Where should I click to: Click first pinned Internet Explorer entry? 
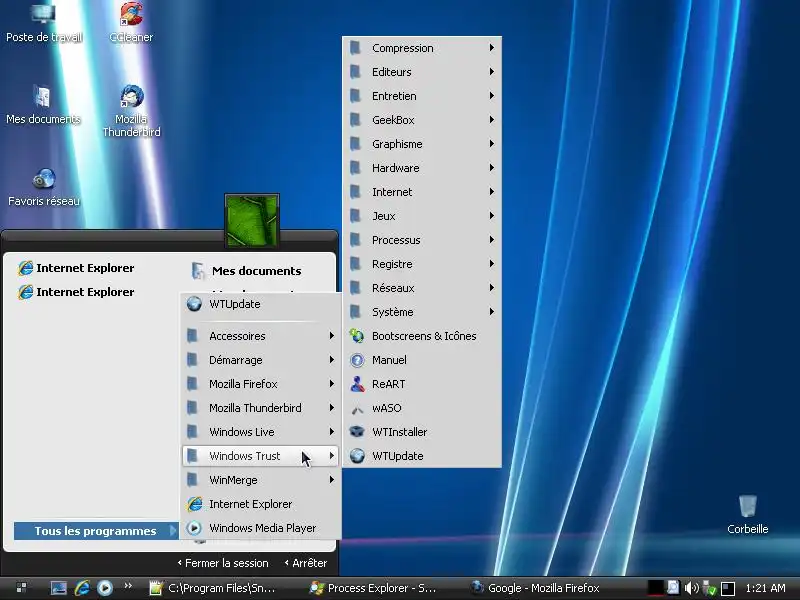point(76,268)
